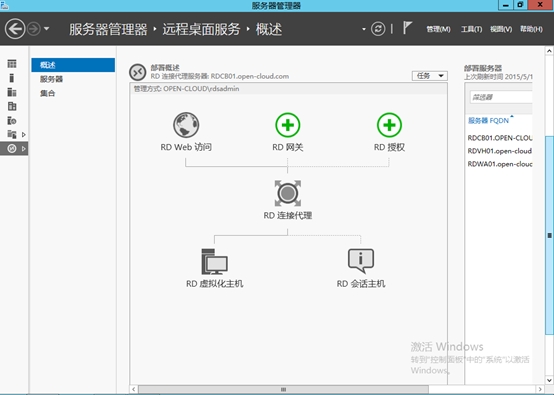Click the vertical scrollbar up arrow
This screenshot has height=395, width=554.
[549, 51]
